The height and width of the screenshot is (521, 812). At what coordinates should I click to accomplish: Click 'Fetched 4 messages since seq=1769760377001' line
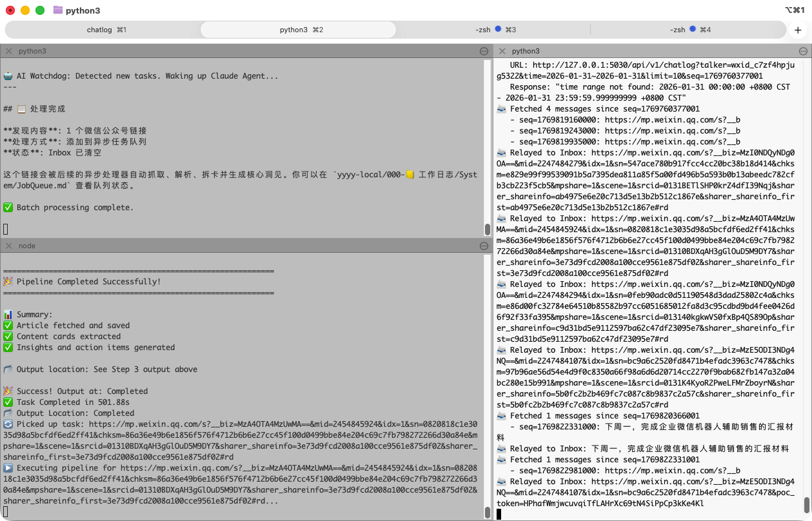pyautogui.click(x=598, y=109)
